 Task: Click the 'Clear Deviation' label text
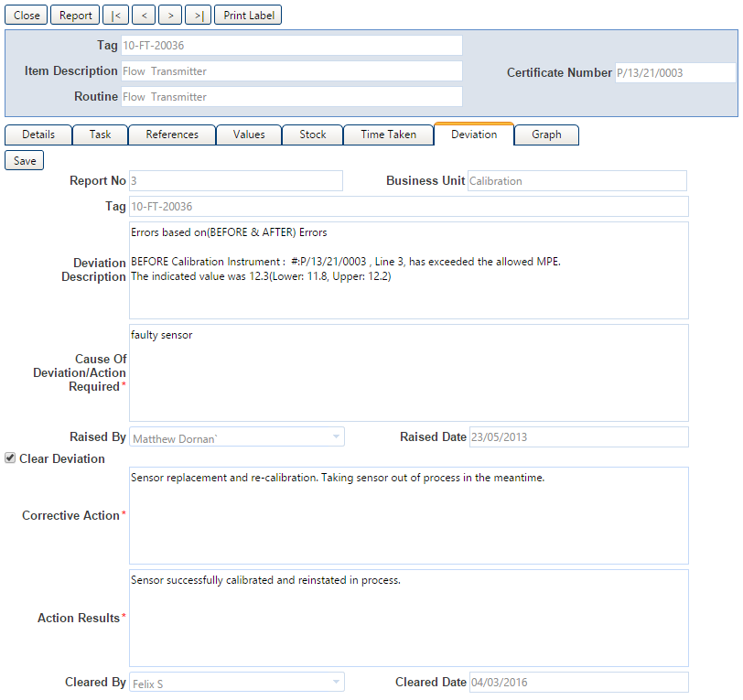[x=62, y=458]
